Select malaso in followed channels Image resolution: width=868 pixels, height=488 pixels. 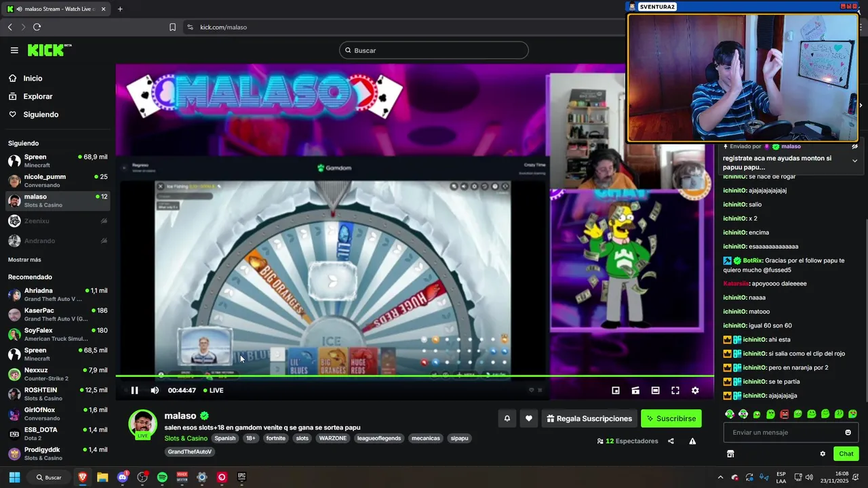(x=57, y=201)
